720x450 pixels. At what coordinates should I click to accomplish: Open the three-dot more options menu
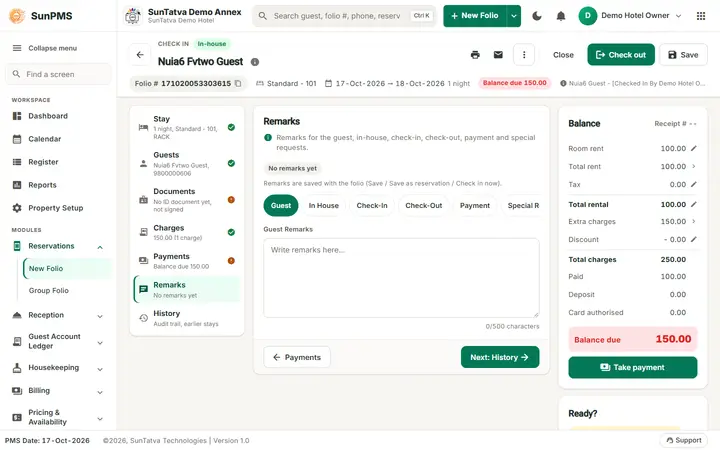pos(524,55)
